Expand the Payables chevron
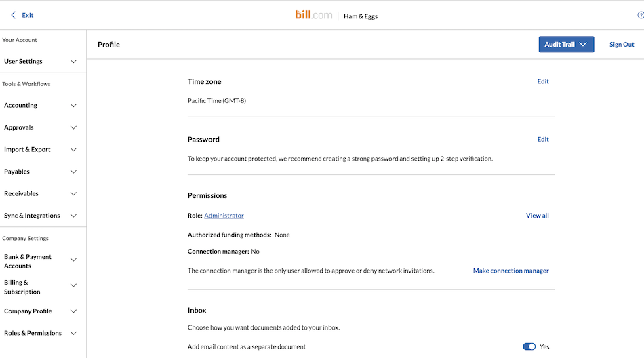 pos(73,172)
